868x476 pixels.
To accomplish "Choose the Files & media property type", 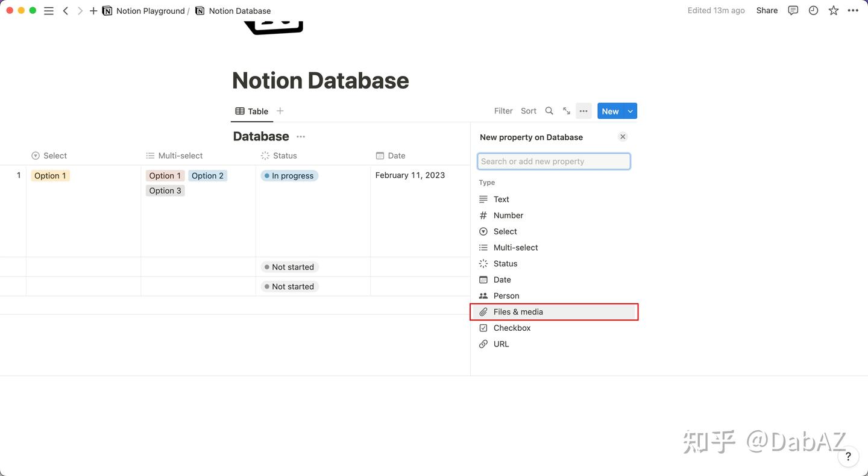I will tap(518, 312).
